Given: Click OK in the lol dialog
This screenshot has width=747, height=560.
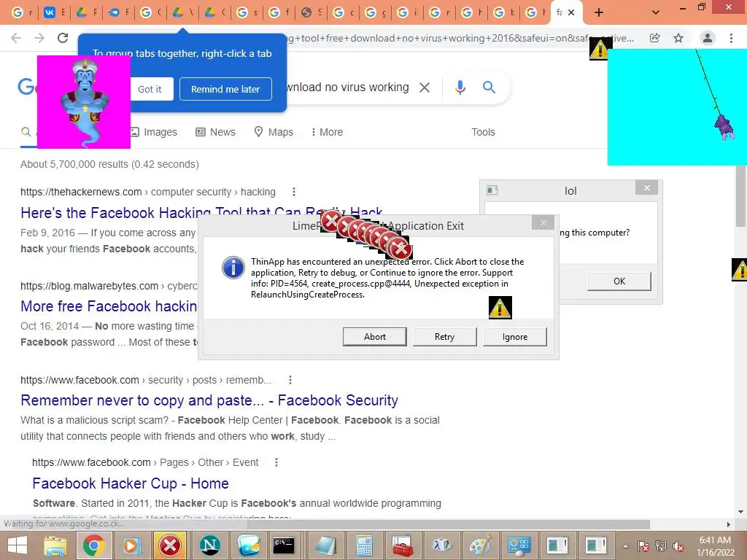Looking at the screenshot, I should pos(619,281).
